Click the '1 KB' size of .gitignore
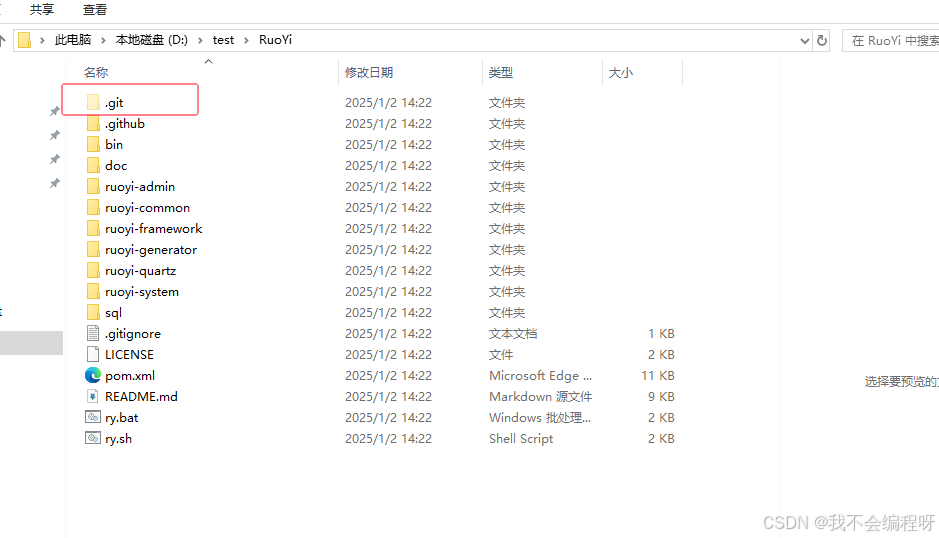 tap(661, 334)
